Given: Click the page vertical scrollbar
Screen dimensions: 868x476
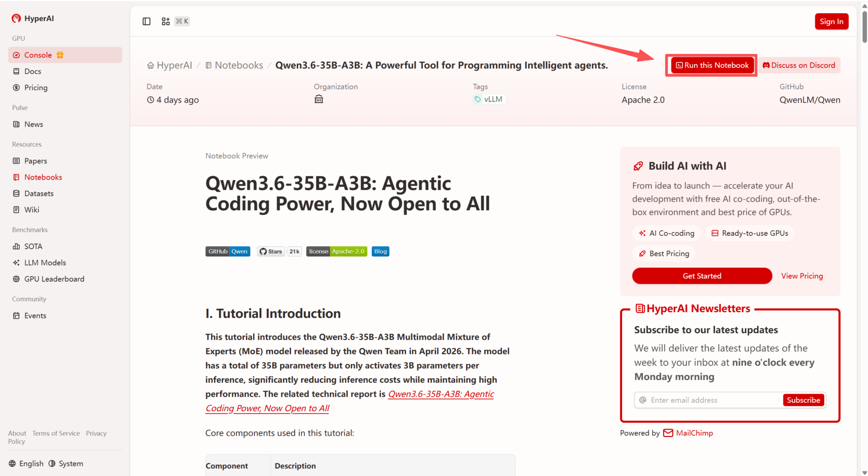Looking at the screenshot, I should [x=864, y=26].
